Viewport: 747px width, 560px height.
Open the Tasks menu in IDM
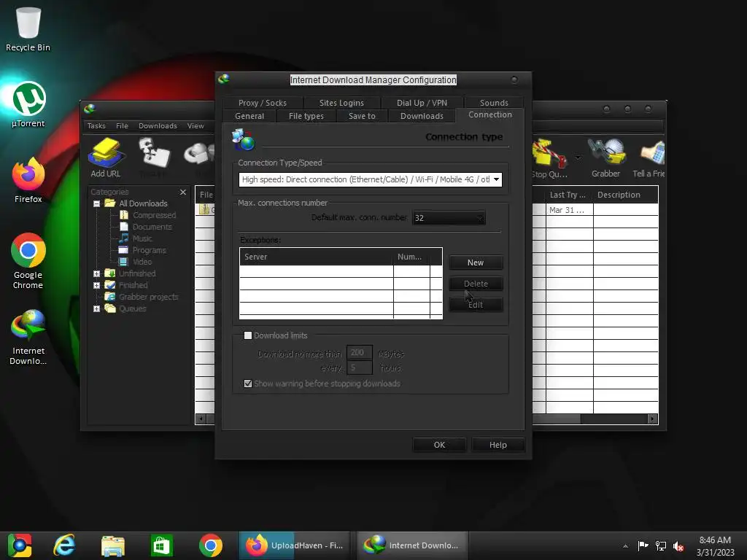pyautogui.click(x=96, y=125)
